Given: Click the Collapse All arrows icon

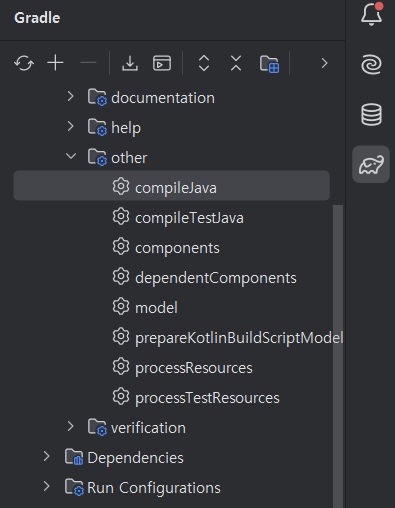Looking at the screenshot, I should (236, 63).
